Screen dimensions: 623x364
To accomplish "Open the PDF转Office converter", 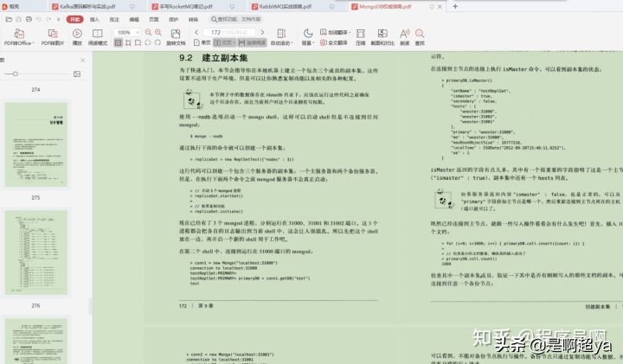I will coord(19,37).
